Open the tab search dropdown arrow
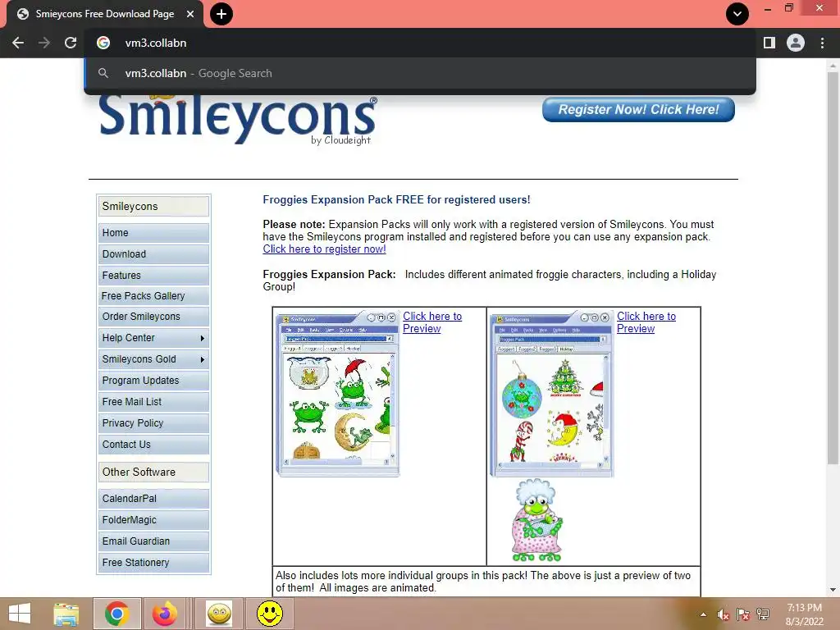This screenshot has height=630, width=840. pyautogui.click(x=737, y=14)
